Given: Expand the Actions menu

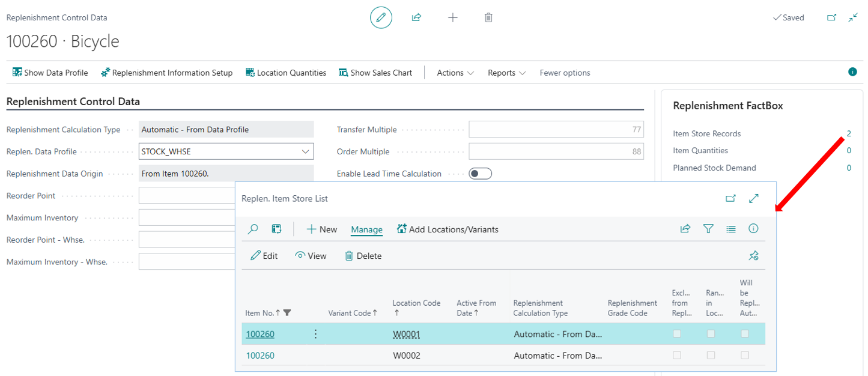Looking at the screenshot, I should [x=455, y=73].
